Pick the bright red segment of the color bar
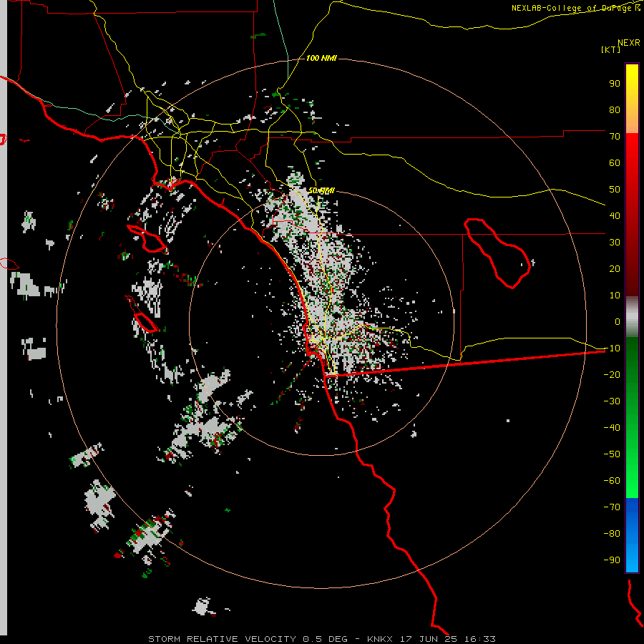Screen dimensions: 644x644 (x=632, y=152)
